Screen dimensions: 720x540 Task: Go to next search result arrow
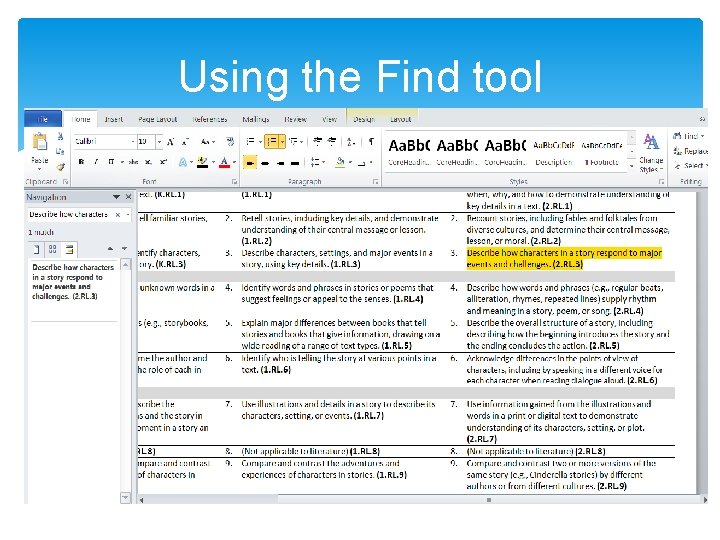124,248
